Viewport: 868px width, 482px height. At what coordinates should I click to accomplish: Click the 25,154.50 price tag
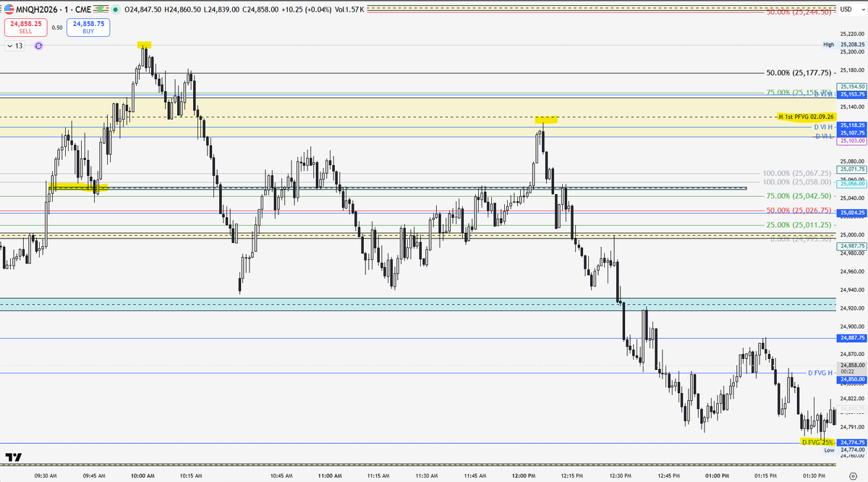coord(851,86)
